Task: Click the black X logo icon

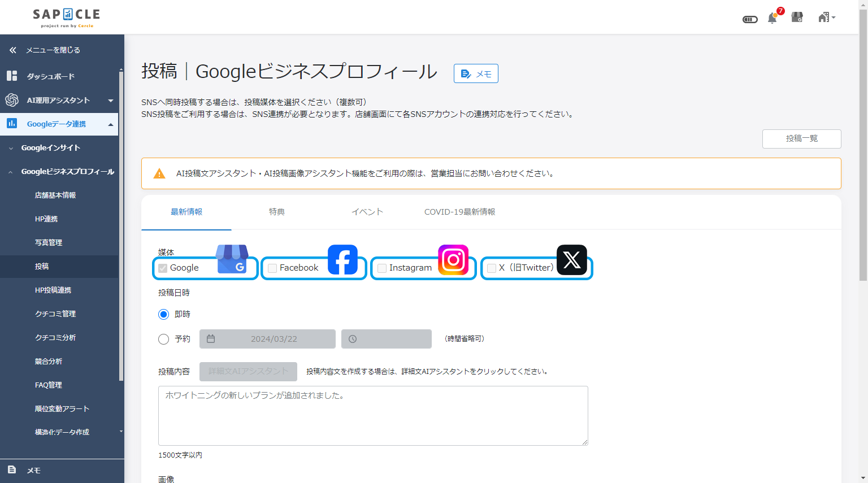Action: [x=572, y=260]
